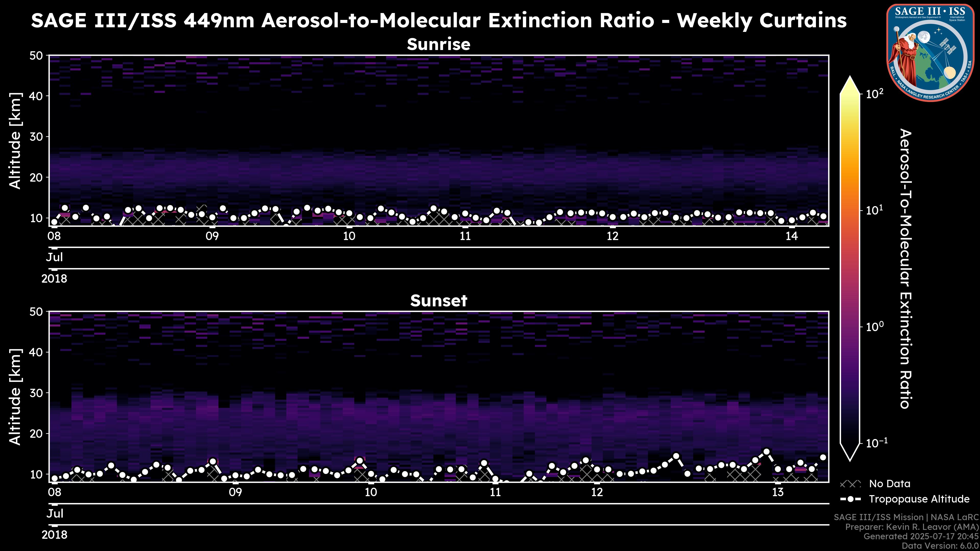Viewport: 980px width, 551px height.
Task: Click date tick 12 on Sunrise axis
Action: (x=612, y=236)
